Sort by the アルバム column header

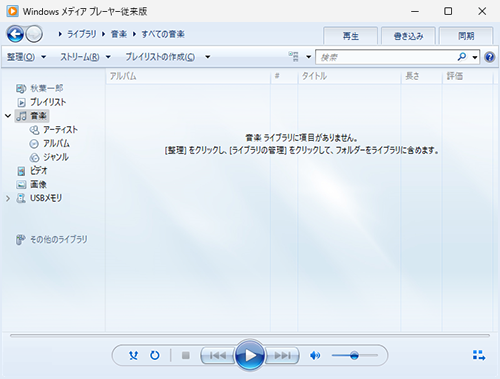point(188,76)
